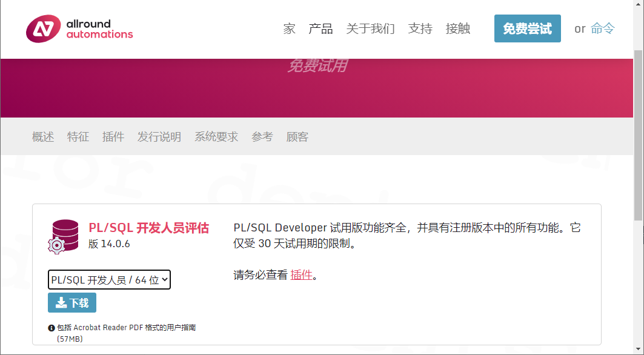Go to 关于我们 page
The image size is (644, 355).
[370, 28]
